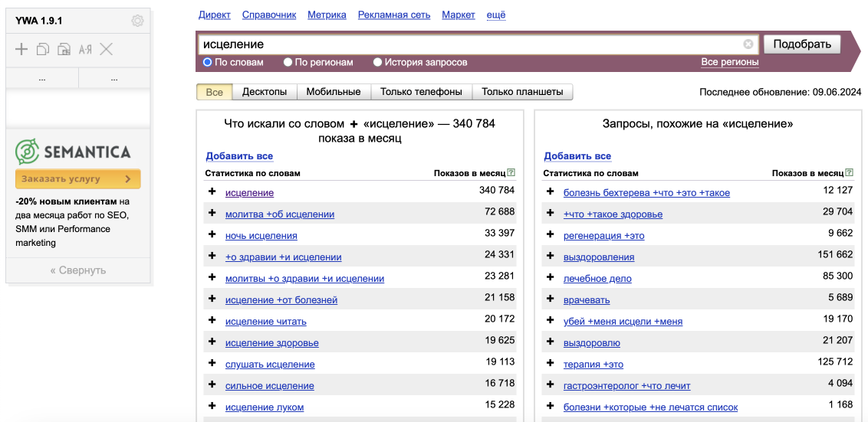Add 'терапия +это' using plus icon
The width and height of the screenshot is (868, 422).
click(550, 364)
